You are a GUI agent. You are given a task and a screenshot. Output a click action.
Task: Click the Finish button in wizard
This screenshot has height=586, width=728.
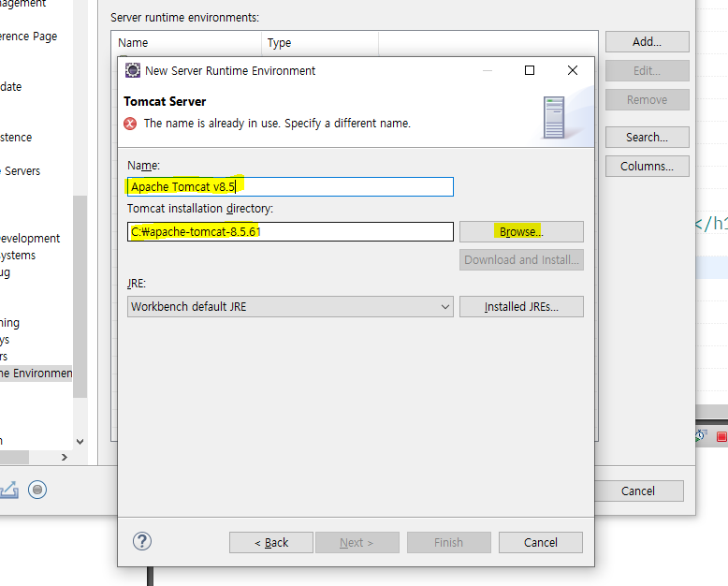448,542
